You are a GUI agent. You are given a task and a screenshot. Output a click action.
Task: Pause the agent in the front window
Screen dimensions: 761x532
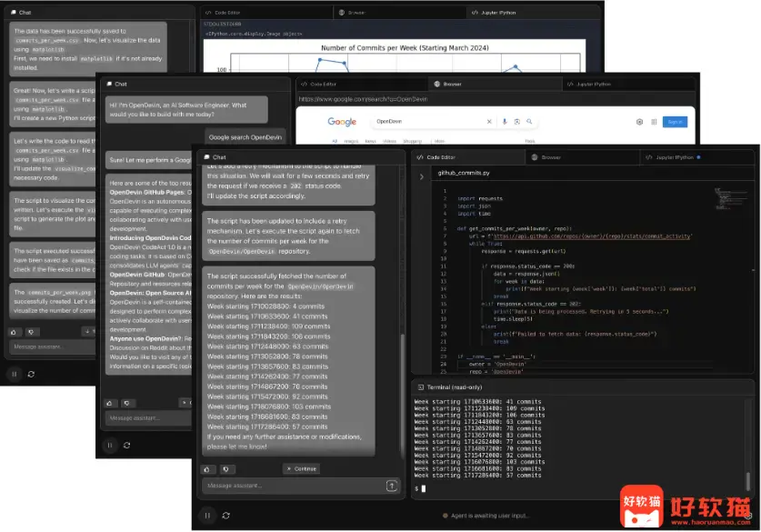point(207,516)
